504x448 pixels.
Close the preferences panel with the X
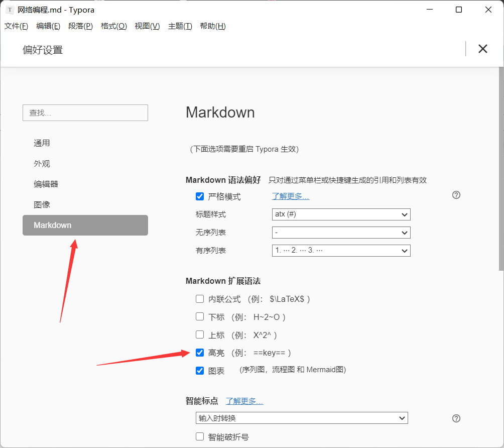click(482, 49)
